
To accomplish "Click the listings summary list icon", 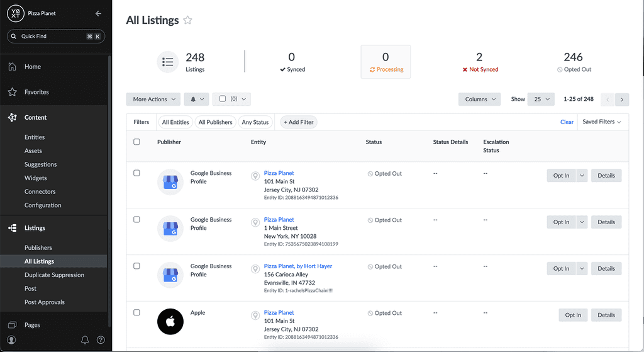I will click(167, 62).
